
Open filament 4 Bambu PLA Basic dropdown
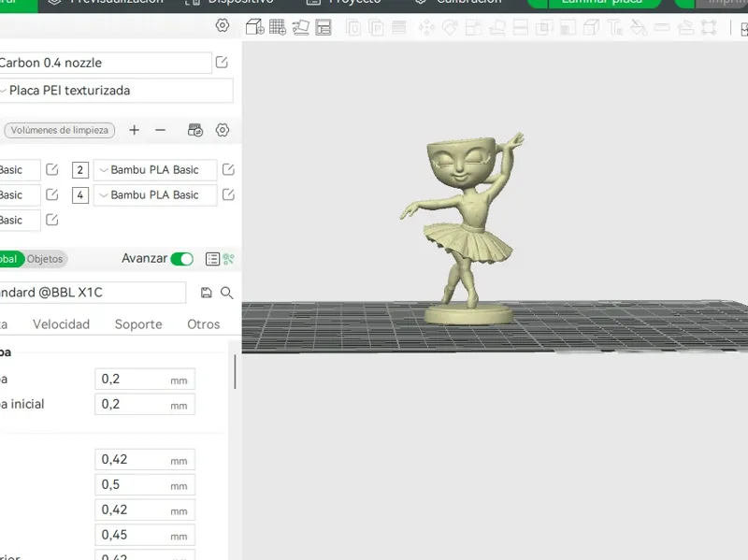[x=155, y=195]
